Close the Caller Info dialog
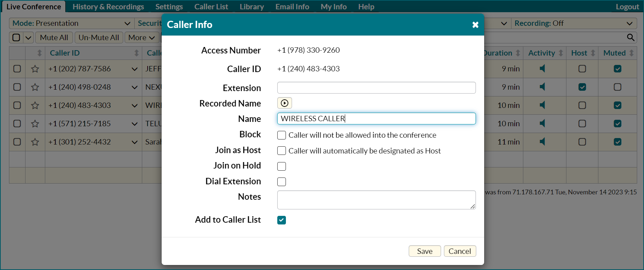The height and width of the screenshot is (270, 644). (x=475, y=25)
